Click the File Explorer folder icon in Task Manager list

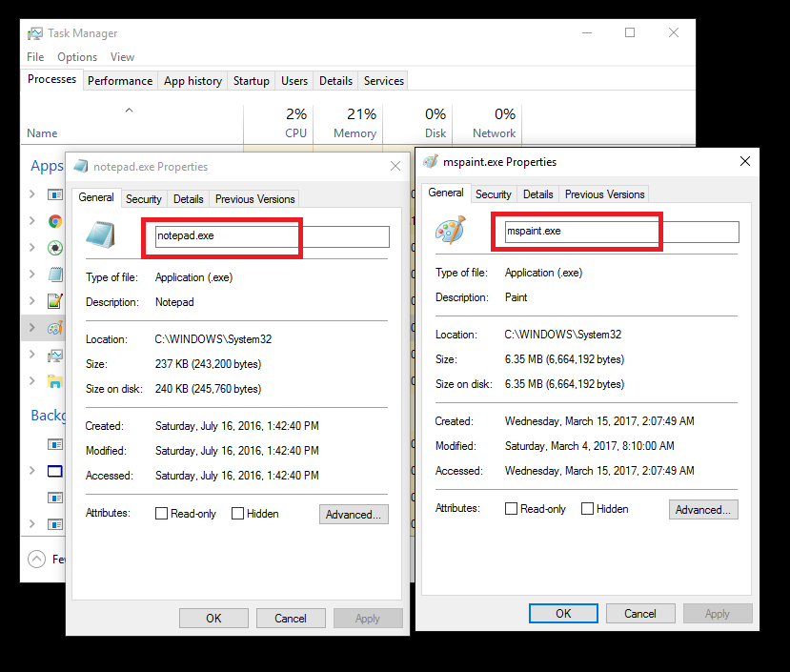[x=55, y=381]
